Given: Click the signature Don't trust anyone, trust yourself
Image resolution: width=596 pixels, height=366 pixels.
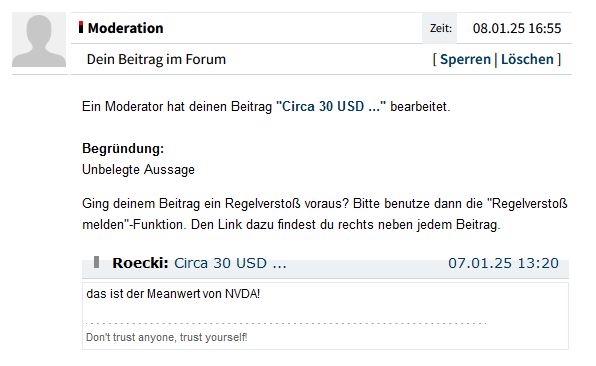Looking at the screenshot, I should point(166,337).
